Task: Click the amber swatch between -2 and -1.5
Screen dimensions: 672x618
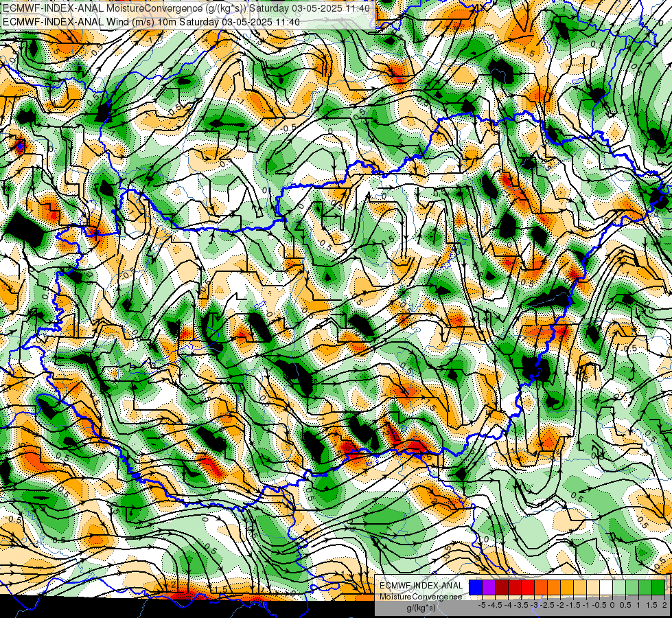Action: pyautogui.click(x=567, y=587)
